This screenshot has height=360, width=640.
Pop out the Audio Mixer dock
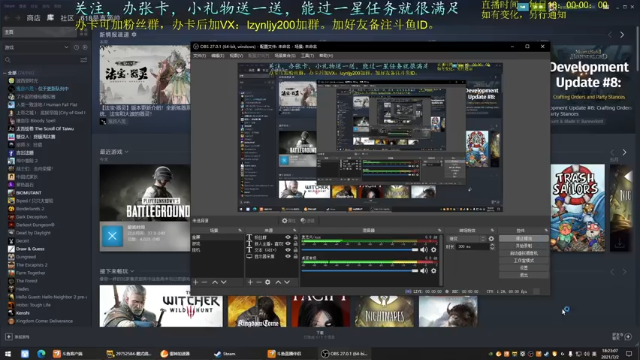tap(440, 231)
